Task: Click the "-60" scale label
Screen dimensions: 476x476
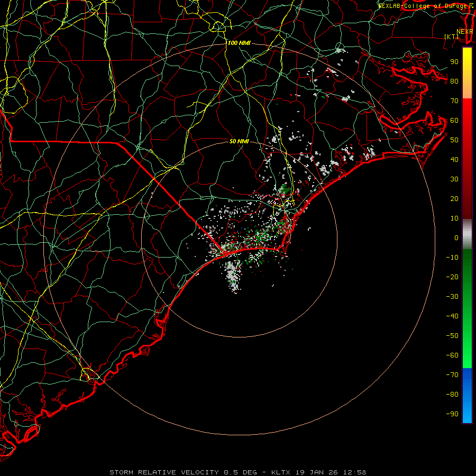Action: [x=452, y=355]
